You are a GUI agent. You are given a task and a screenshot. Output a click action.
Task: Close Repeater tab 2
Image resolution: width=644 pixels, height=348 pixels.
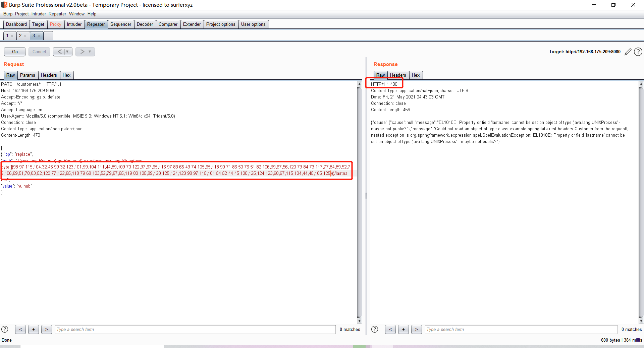[25, 36]
